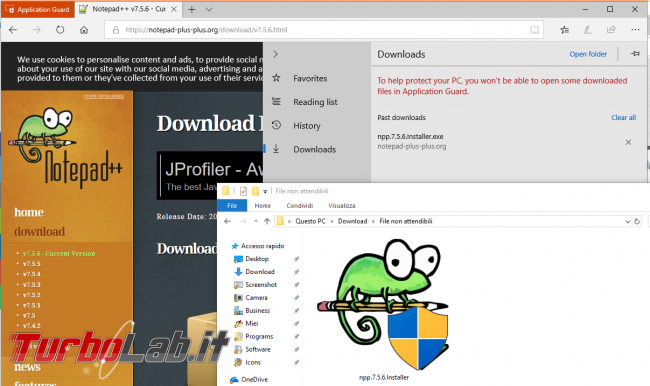This screenshot has width=650, height=386.
Task: Collapse the Hub pane chevron
Action: 276,54
